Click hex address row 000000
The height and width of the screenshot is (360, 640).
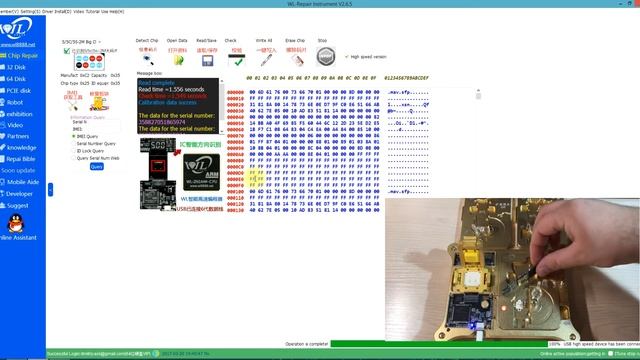pos(236,92)
